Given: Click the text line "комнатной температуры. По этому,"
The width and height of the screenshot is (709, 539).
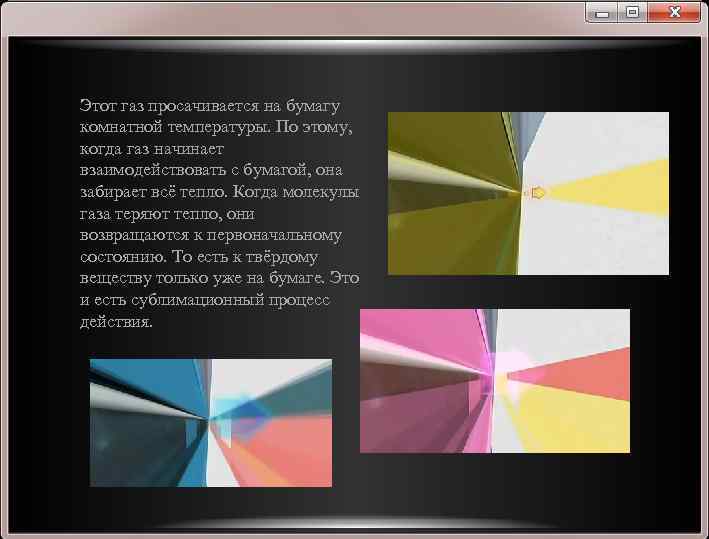Looking at the screenshot, I should tap(216, 127).
